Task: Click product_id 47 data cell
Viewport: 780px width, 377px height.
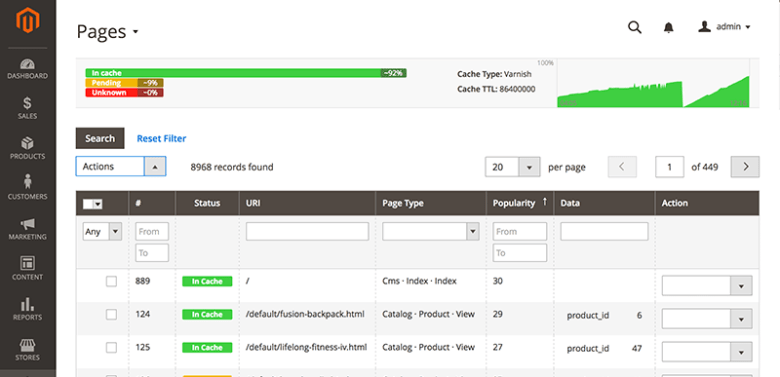Action: [604, 348]
